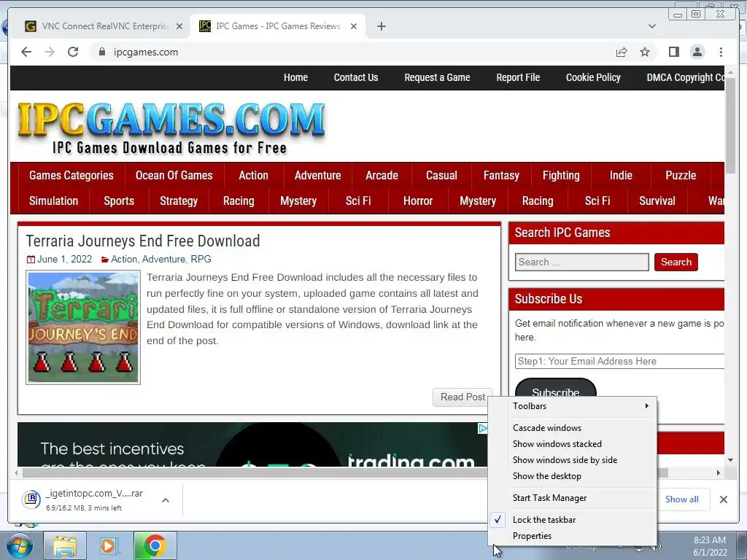The height and width of the screenshot is (560, 747).
Task: Select Show windows stacked
Action: (573, 444)
